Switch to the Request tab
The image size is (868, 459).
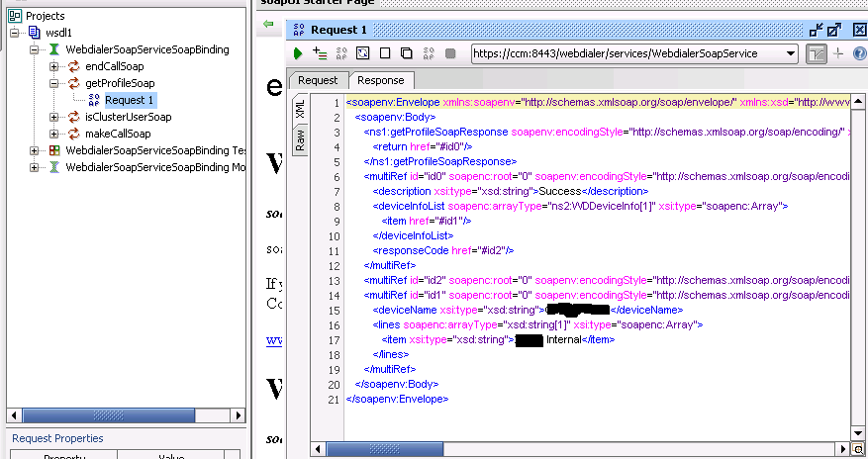pyautogui.click(x=317, y=80)
